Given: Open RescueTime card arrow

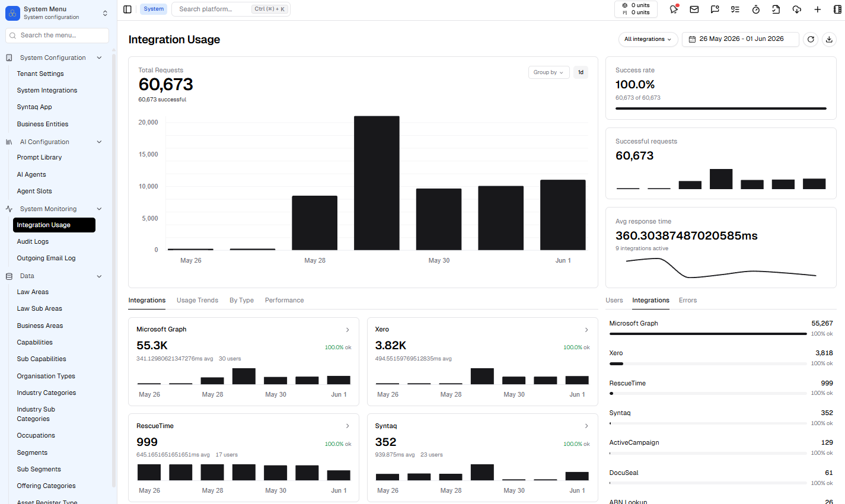Looking at the screenshot, I should pyautogui.click(x=347, y=426).
